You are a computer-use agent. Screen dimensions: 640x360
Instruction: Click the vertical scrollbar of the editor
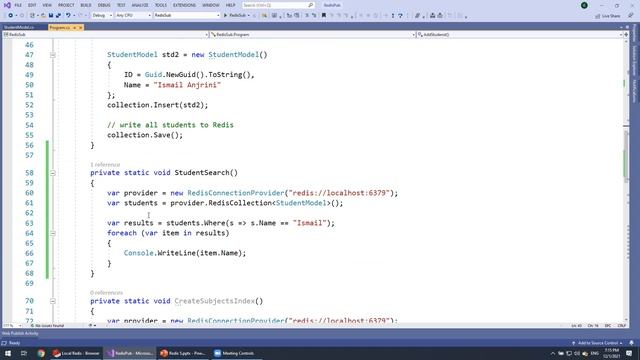click(626, 180)
